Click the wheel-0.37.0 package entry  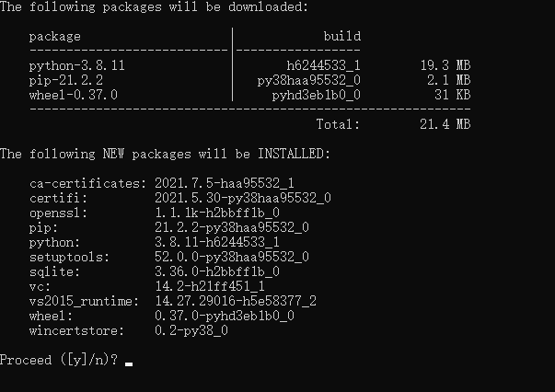(x=74, y=95)
